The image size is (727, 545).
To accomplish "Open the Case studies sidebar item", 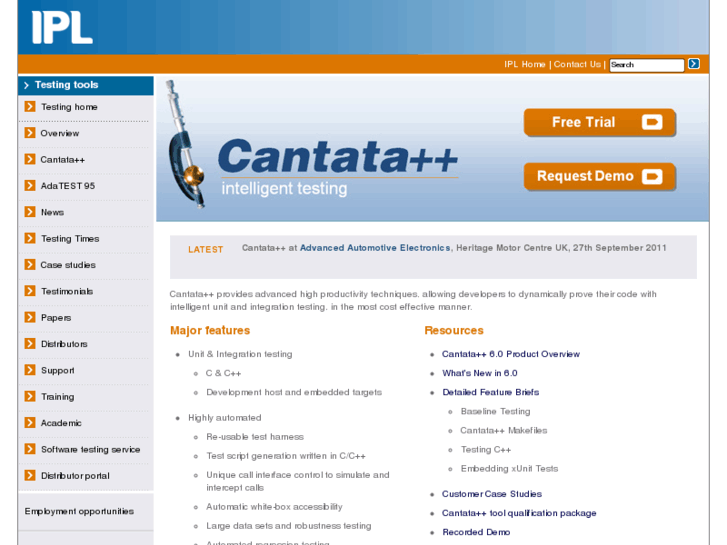I will tap(68, 265).
